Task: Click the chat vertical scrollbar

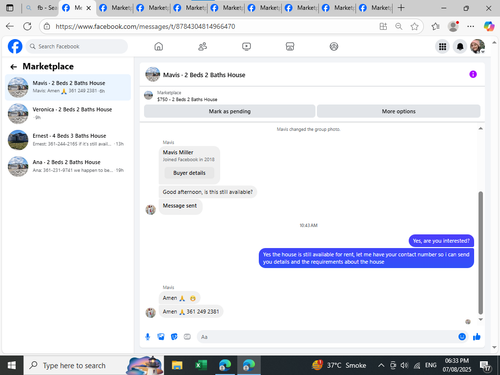Action: [x=480, y=253]
